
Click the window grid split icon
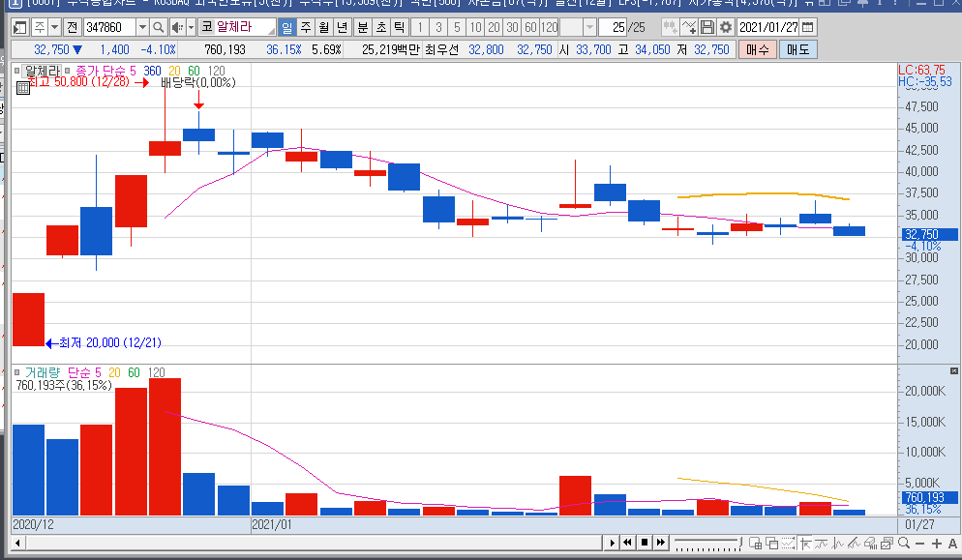(755, 543)
